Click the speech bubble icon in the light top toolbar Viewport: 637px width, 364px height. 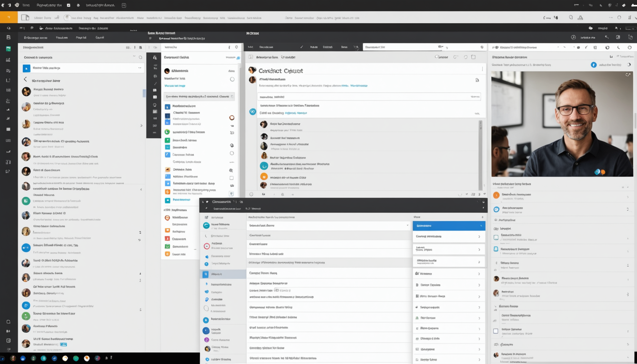[x=571, y=17]
